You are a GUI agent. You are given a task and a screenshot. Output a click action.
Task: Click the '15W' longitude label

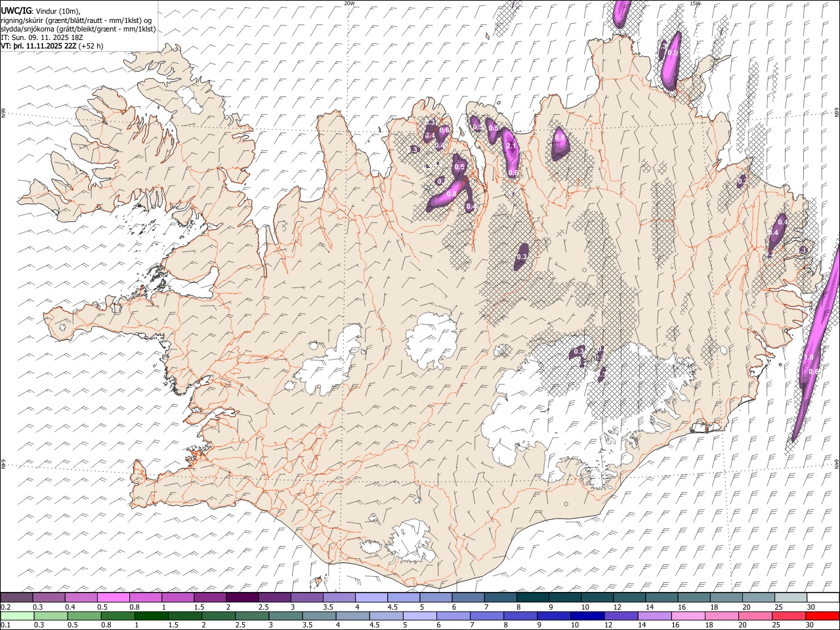tap(696, 3)
